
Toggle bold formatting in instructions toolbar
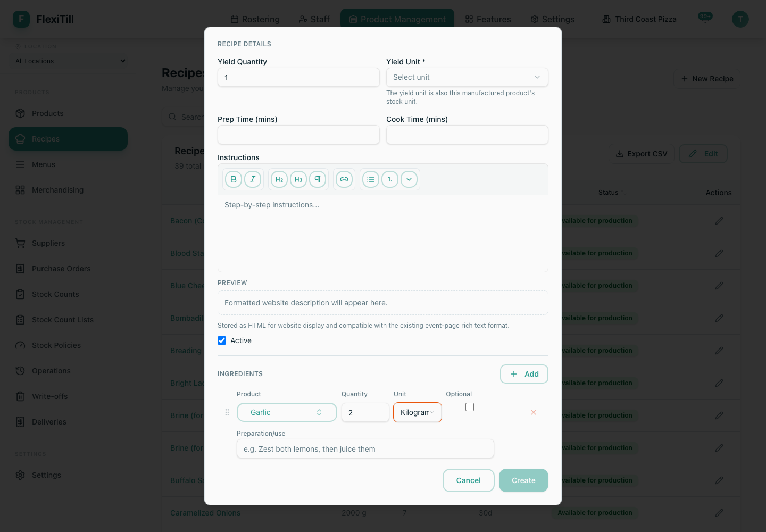pyautogui.click(x=234, y=179)
